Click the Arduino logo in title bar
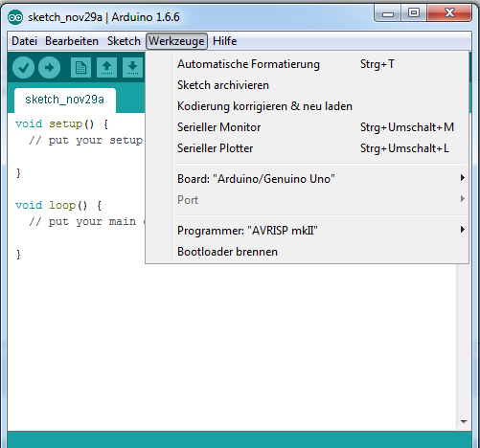 point(15,17)
